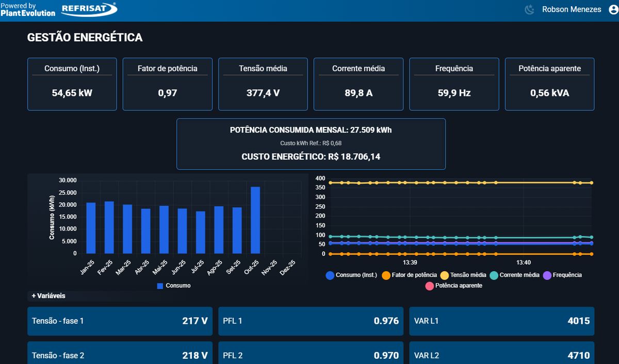Select the Consumo (Inst.) 54,65 kW card
The height and width of the screenshot is (364, 619).
pos(72,84)
